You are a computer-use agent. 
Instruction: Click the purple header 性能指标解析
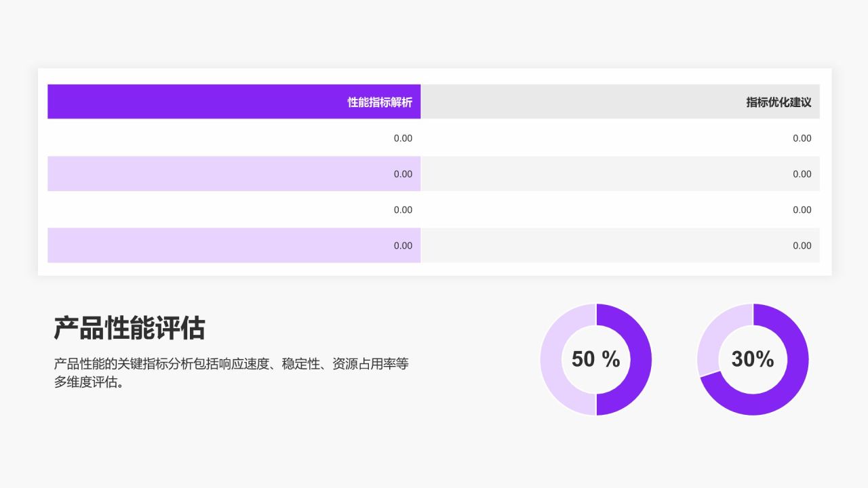tap(380, 102)
